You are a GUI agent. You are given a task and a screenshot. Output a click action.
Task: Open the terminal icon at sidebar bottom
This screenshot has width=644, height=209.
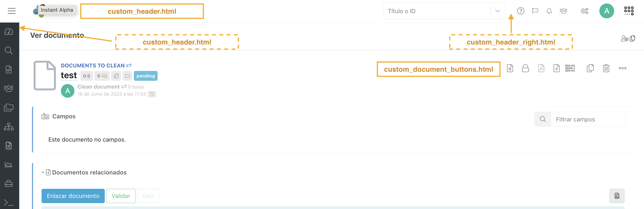click(9, 202)
